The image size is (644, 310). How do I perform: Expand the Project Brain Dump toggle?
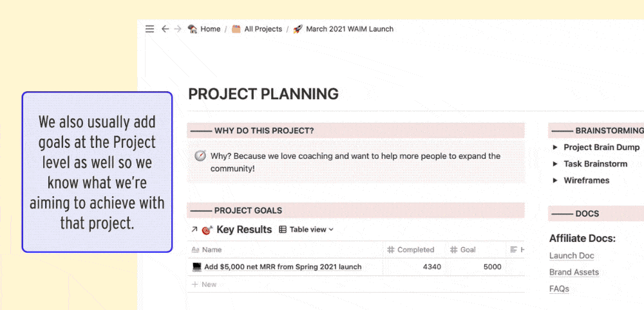click(x=555, y=147)
